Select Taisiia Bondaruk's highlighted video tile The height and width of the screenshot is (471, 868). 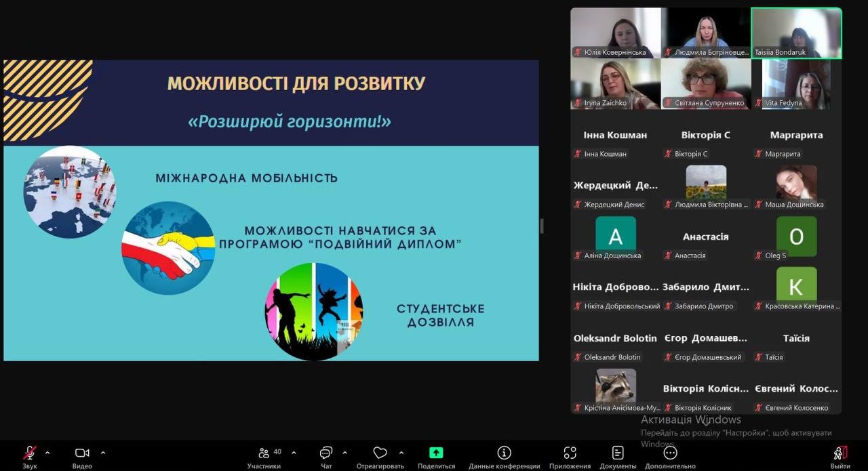[x=796, y=33]
